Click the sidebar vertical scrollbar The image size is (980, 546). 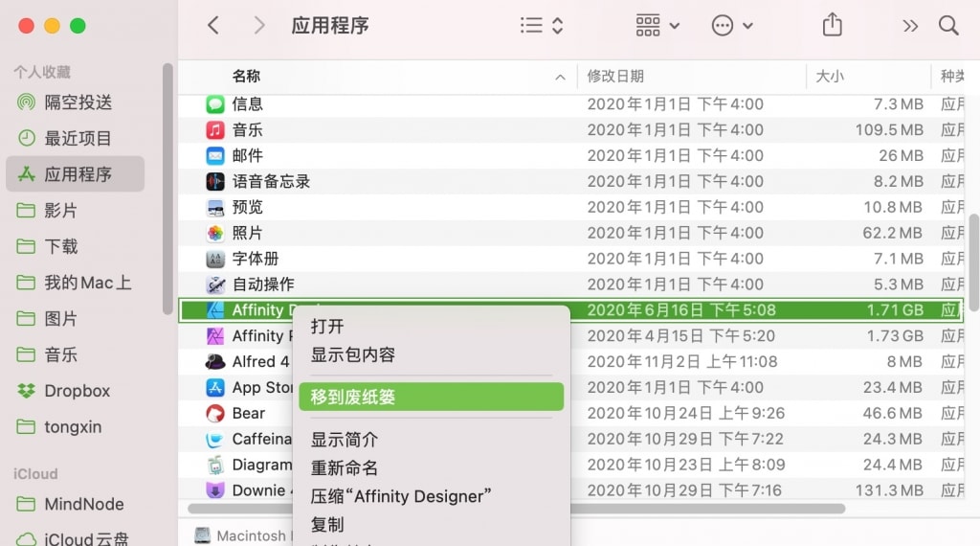pyautogui.click(x=167, y=188)
